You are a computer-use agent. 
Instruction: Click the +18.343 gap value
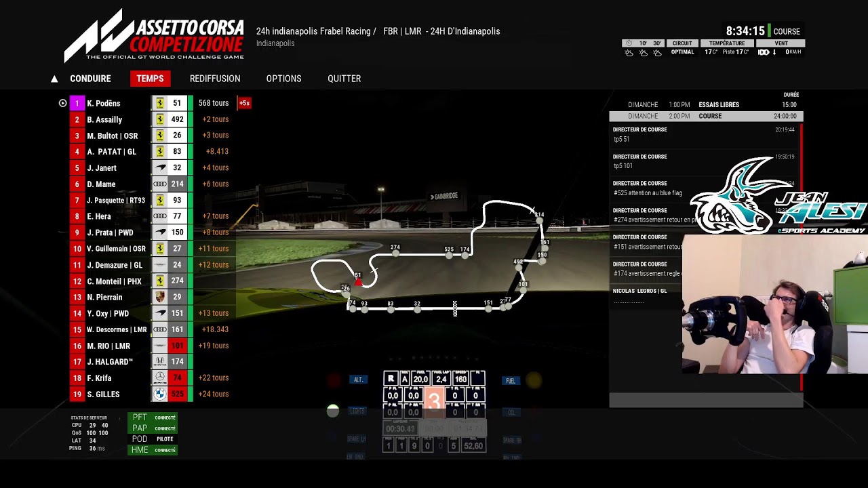(x=215, y=329)
